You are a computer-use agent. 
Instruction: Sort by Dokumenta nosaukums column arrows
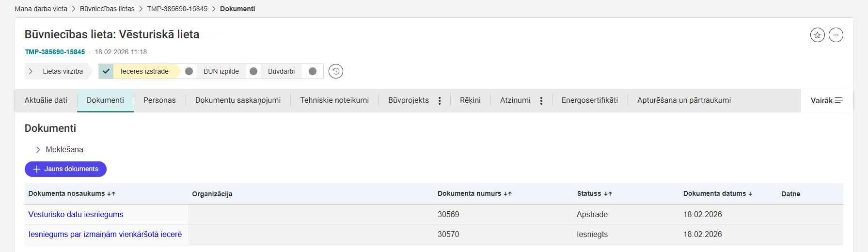pyautogui.click(x=111, y=194)
